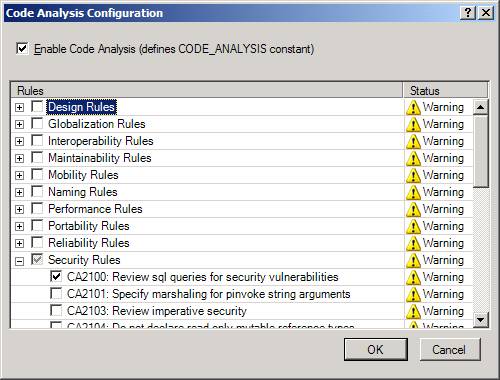Click the Cancel button
Image resolution: width=500 pixels, height=380 pixels.
(x=449, y=349)
